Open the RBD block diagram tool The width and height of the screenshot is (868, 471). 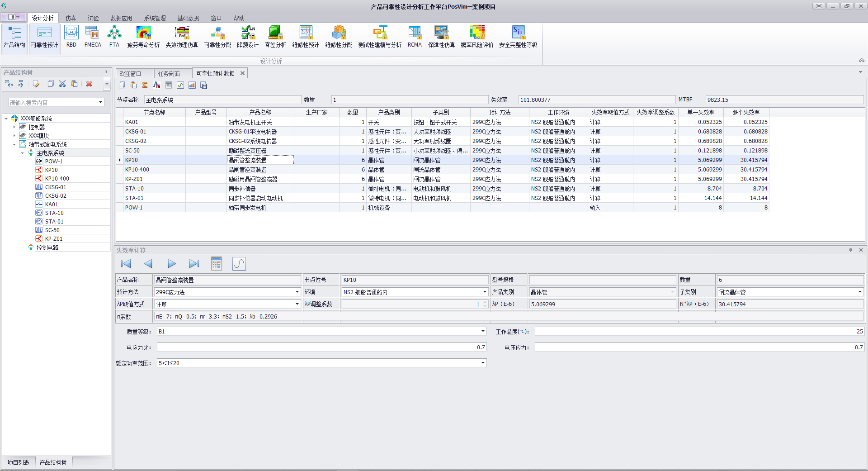71,36
